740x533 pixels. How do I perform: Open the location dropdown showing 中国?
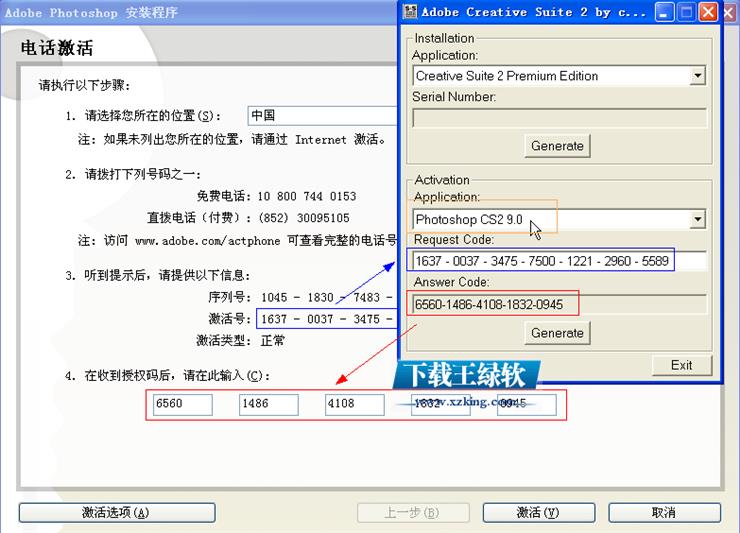click(x=322, y=116)
